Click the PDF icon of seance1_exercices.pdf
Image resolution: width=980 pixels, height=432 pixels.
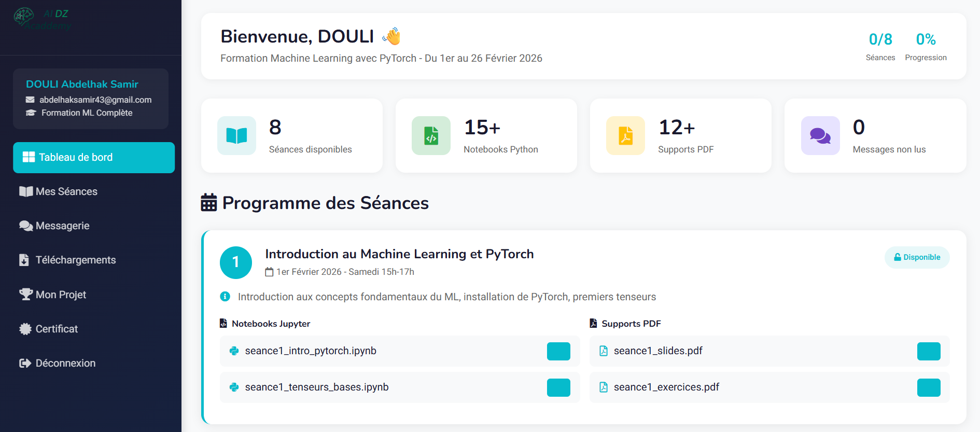click(604, 387)
